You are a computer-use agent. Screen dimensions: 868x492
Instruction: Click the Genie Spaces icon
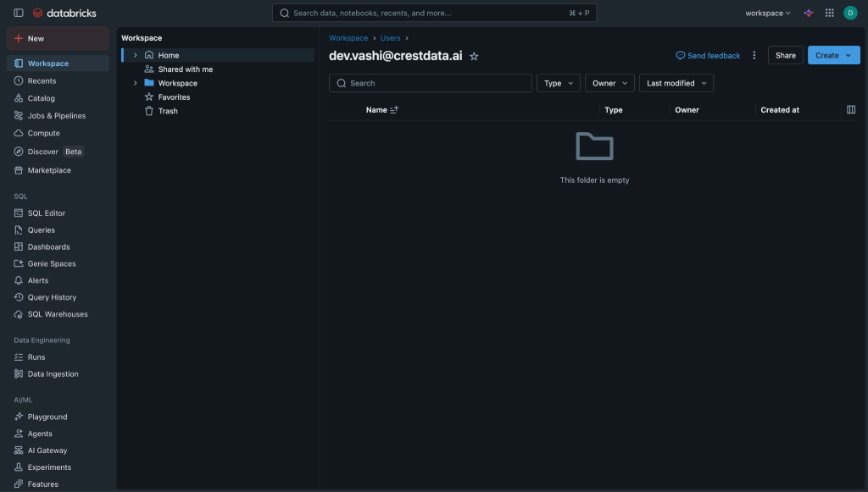[19, 263]
